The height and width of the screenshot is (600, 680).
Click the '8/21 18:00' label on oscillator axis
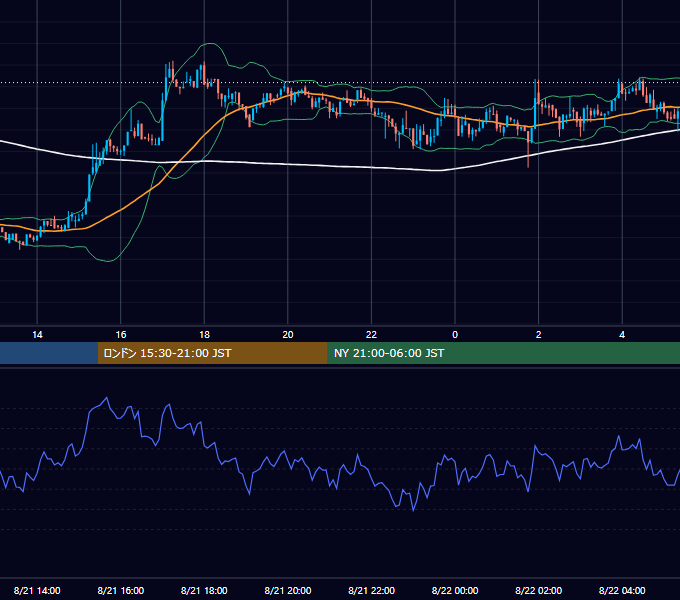click(x=204, y=590)
